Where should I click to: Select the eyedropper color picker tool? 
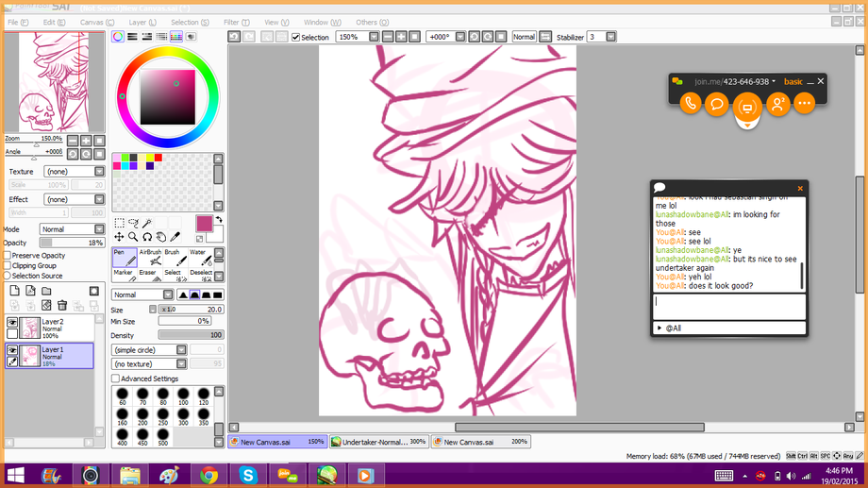point(175,236)
